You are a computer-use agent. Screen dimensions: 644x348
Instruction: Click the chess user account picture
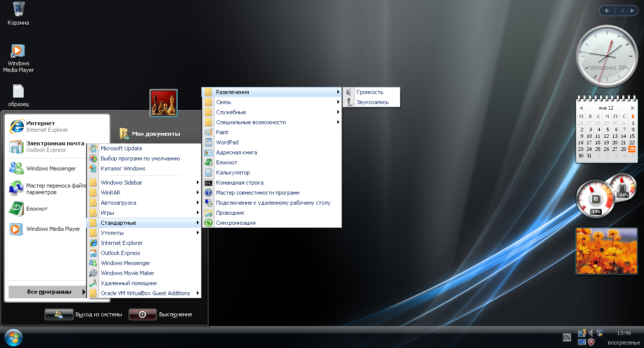pos(164,103)
